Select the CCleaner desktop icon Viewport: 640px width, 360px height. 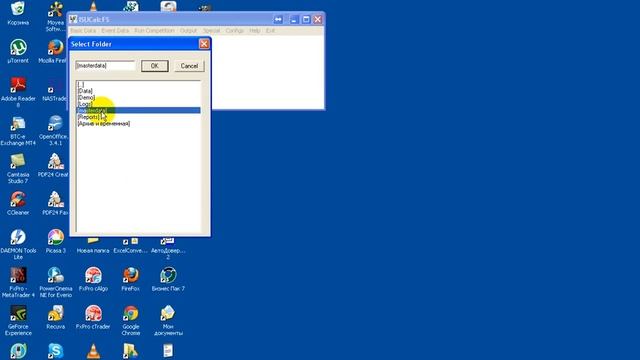click(x=18, y=203)
